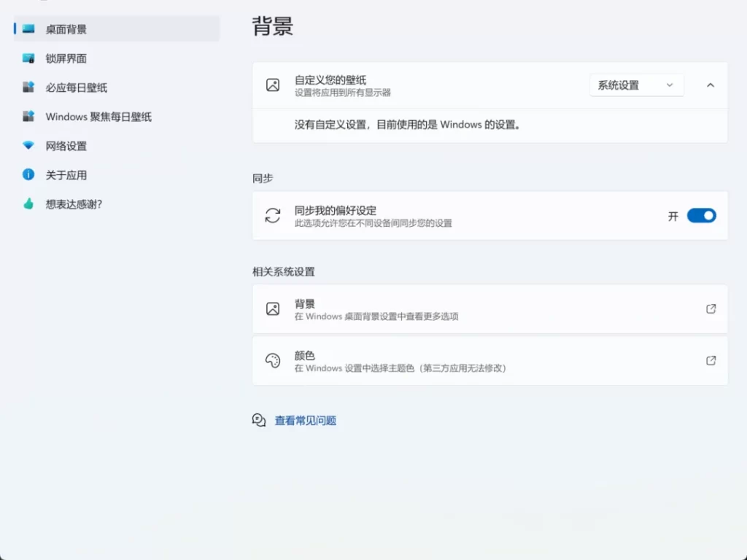The width and height of the screenshot is (747, 560).
Task: Open 必应每日壁纸 in the sidebar
Action: coord(117,87)
